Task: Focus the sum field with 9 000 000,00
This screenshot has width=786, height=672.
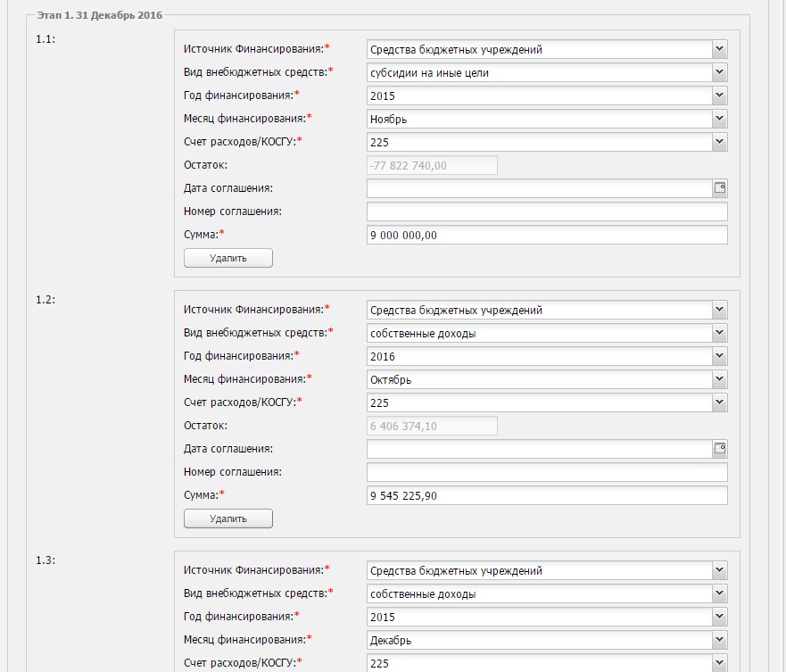Action: click(547, 235)
